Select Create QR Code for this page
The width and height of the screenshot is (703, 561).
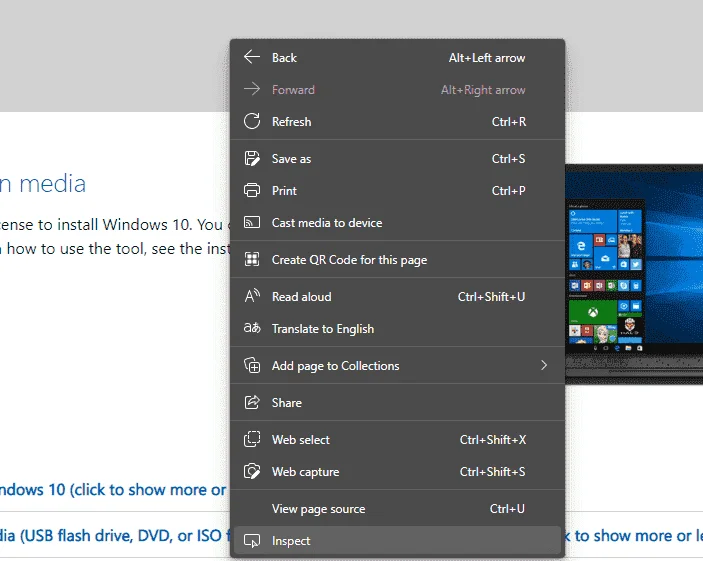[x=397, y=260]
